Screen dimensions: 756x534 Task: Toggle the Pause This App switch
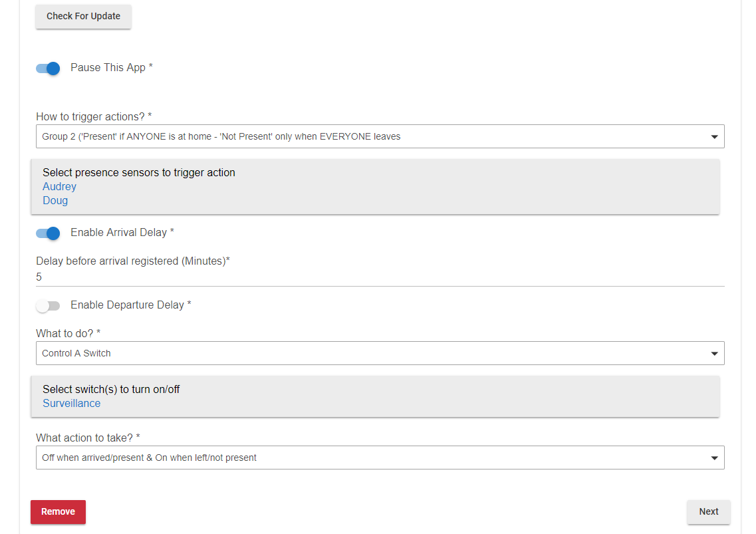coord(49,68)
